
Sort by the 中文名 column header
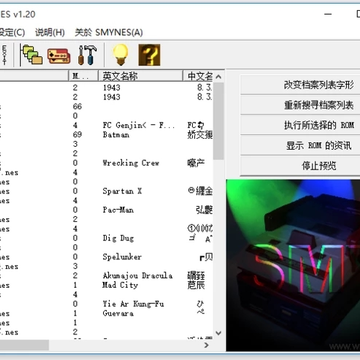coord(198,76)
